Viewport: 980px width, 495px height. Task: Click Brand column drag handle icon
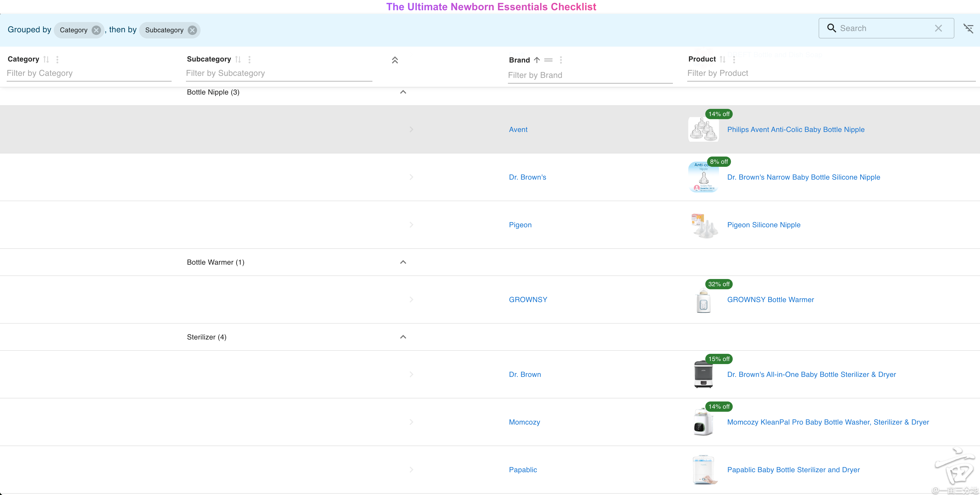pos(548,60)
